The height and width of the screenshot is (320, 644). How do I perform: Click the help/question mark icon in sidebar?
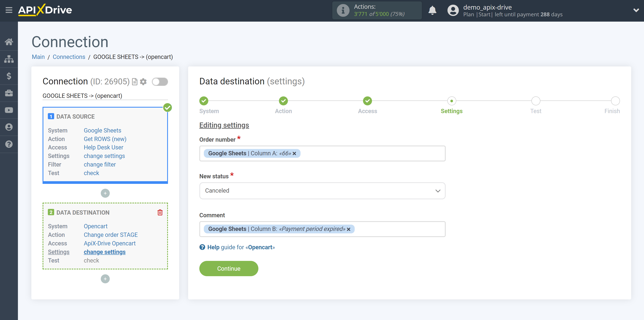9,144
